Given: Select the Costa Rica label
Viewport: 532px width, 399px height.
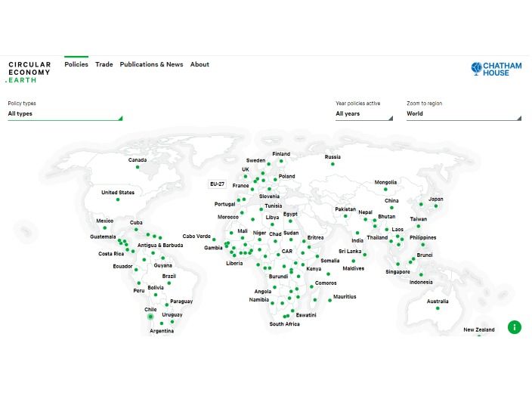Looking at the screenshot, I should coord(111,254).
